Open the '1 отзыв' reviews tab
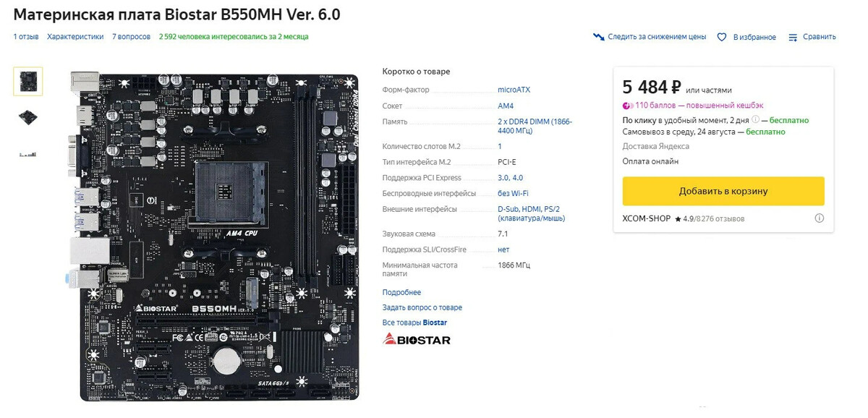Image resolution: width=868 pixels, height=418 pixels. point(26,37)
